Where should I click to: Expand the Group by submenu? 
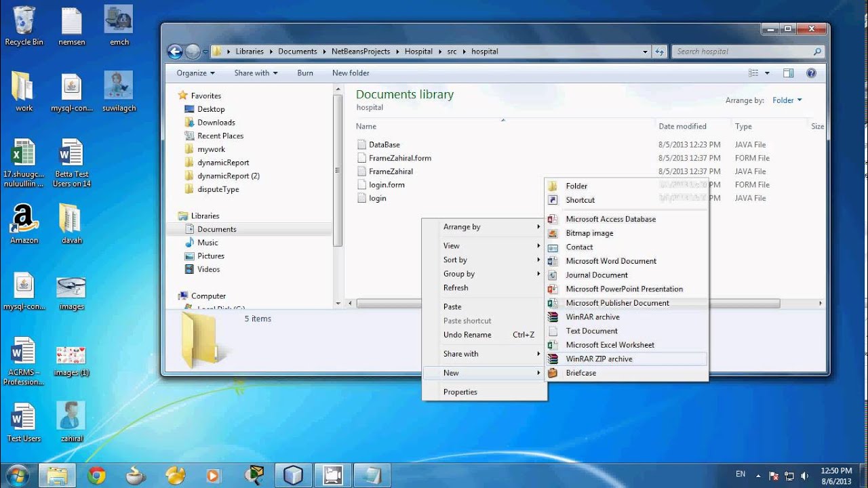pos(484,274)
